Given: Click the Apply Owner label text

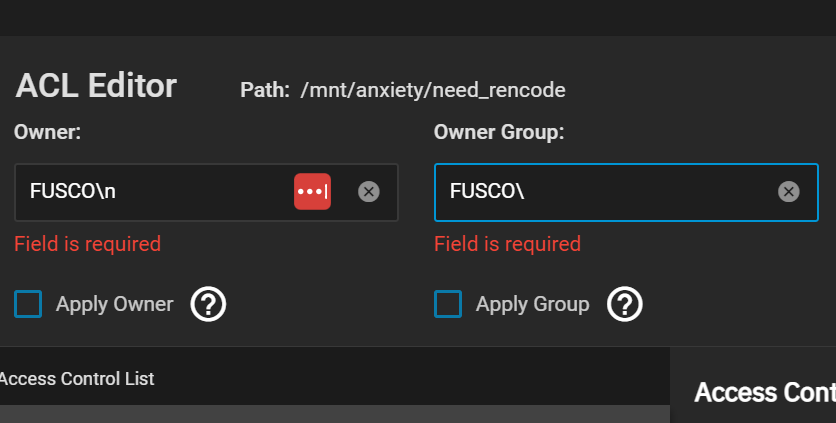Looking at the screenshot, I should [115, 304].
